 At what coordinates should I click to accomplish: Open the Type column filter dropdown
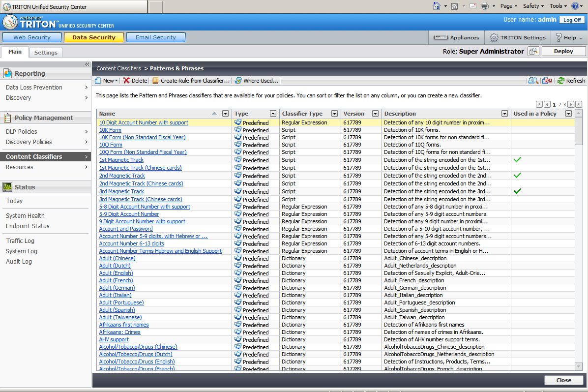tap(273, 114)
